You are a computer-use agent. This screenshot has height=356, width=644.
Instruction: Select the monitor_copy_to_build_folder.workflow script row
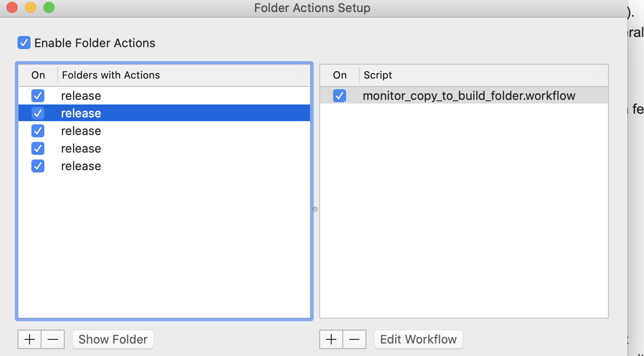(464, 96)
